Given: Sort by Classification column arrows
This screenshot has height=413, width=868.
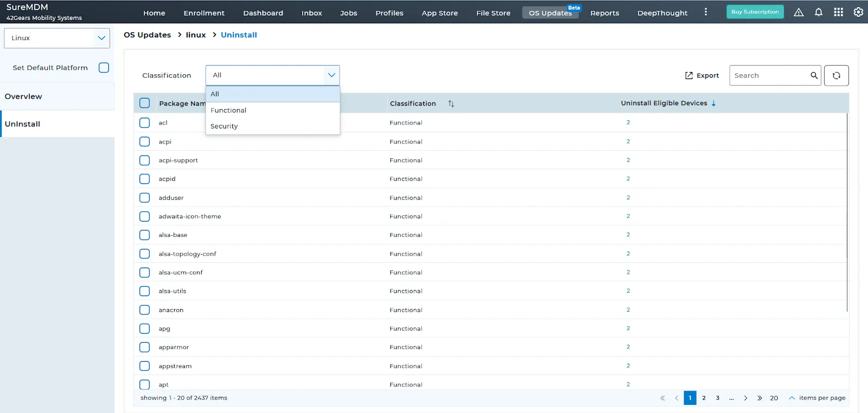Looking at the screenshot, I should (x=451, y=104).
